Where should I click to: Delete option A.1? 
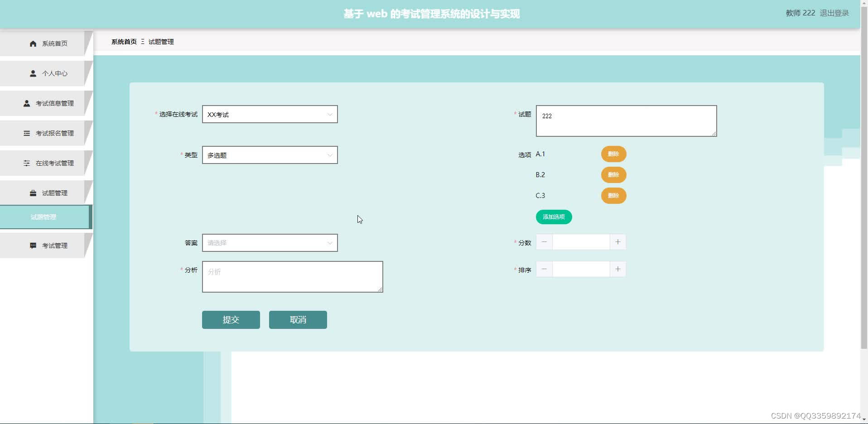pyautogui.click(x=613, y=154)
